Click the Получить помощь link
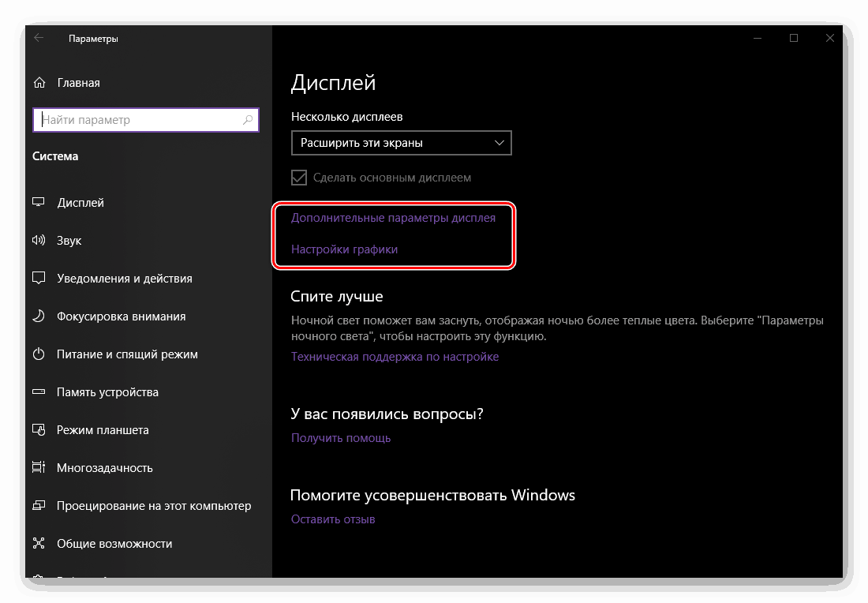 [x=341, y=438]
